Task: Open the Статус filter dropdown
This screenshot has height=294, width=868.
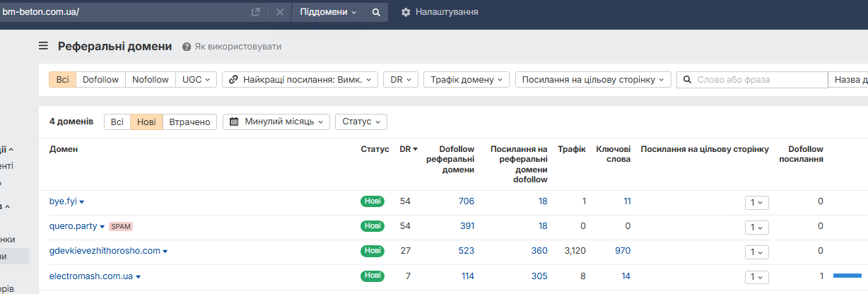Action: click(360, 122)
